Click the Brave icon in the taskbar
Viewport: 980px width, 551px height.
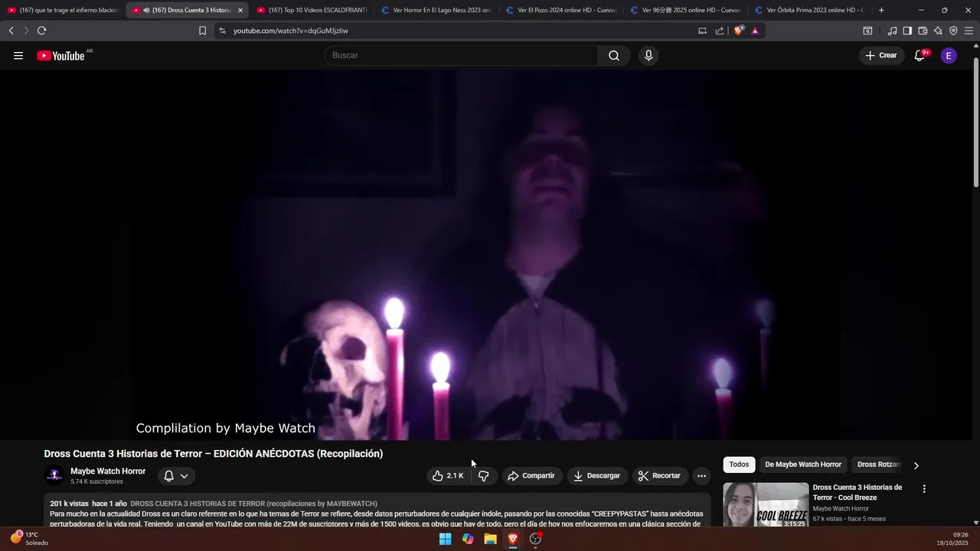(513, 539)
